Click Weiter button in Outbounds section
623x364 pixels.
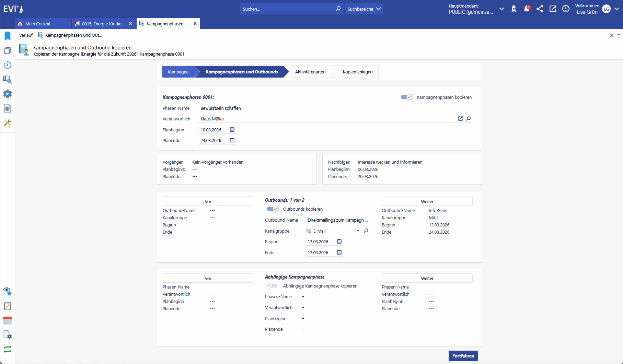point(427,201)
